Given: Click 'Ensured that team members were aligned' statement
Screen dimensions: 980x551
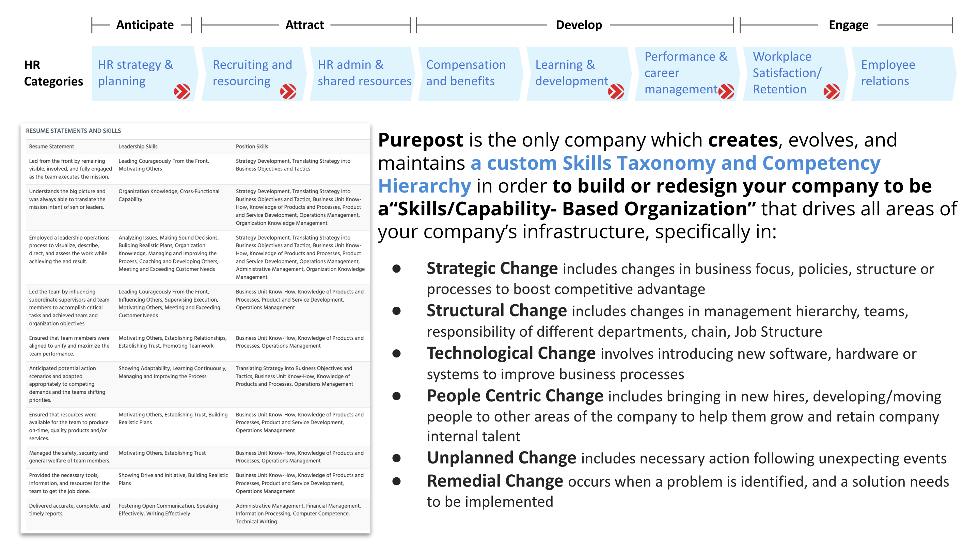Looking at the screenshot, I should pyautogui.click(x=69, y=346).
